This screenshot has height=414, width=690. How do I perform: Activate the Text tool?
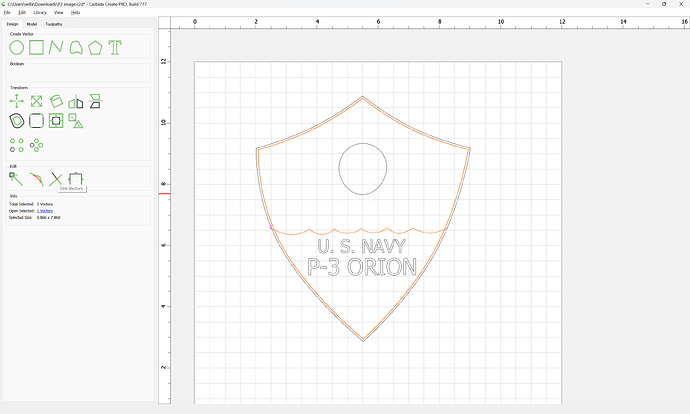115,47
